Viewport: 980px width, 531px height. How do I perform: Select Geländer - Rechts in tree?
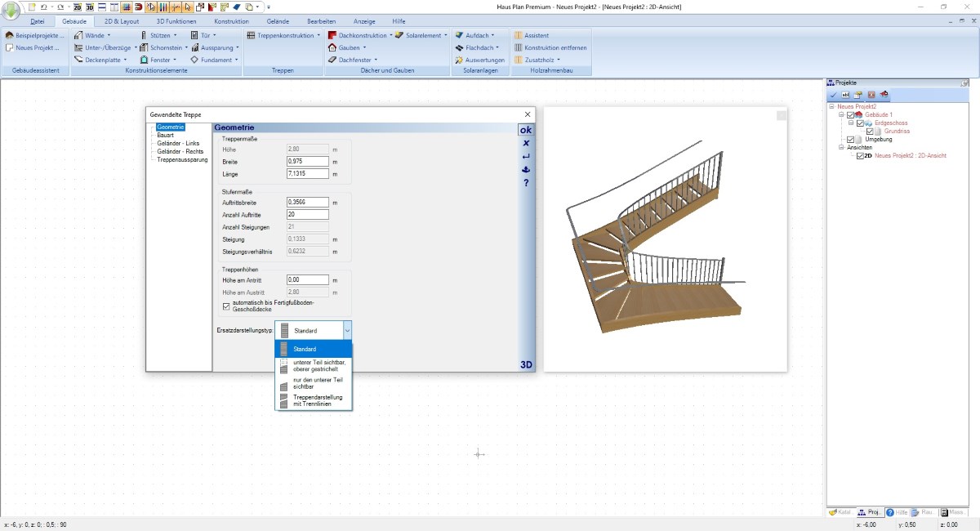pos(180,151)
